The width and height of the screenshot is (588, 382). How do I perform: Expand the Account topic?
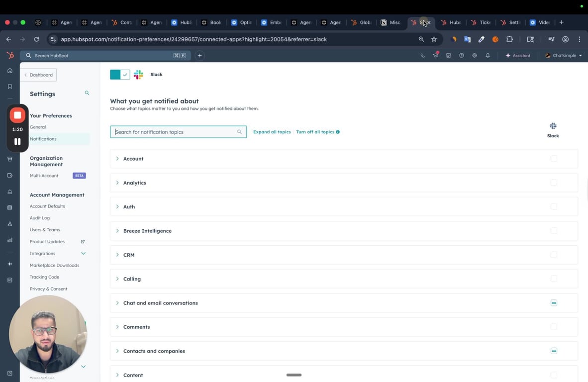pos(117,159)
